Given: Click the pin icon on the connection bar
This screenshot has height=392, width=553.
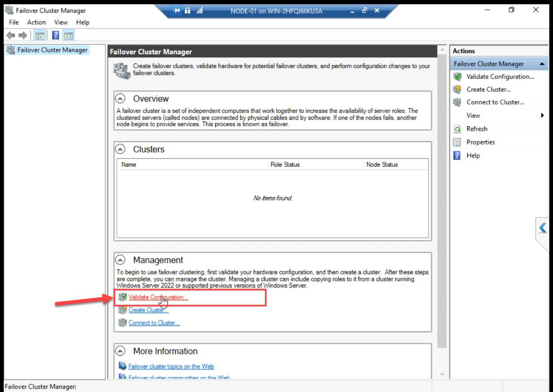Looking at the screenshot, I should [177, 11].
